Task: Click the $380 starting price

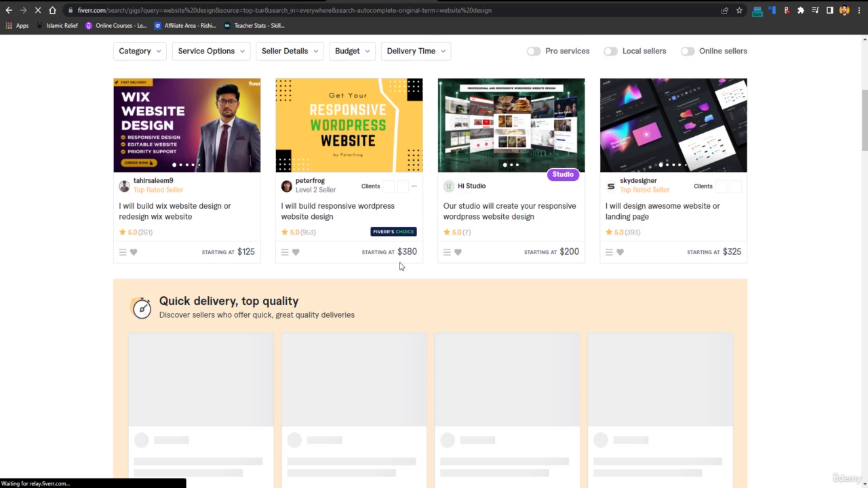Action: [x=408, y=252]
